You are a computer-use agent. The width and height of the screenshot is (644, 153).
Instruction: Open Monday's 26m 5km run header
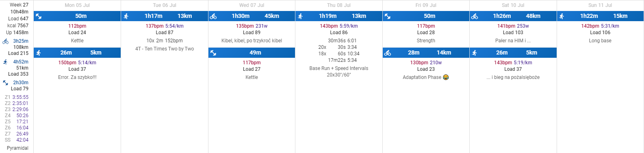pyautogui.click(x=77, y=53)
